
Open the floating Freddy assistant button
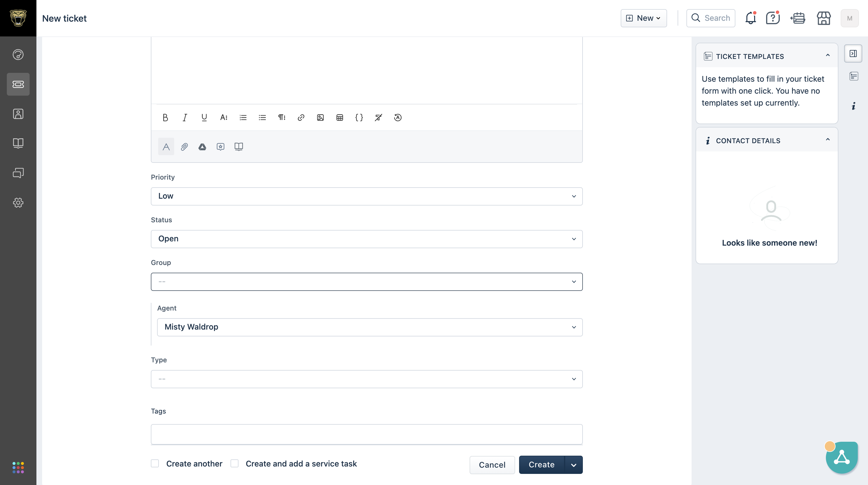[x=842, y=458]
